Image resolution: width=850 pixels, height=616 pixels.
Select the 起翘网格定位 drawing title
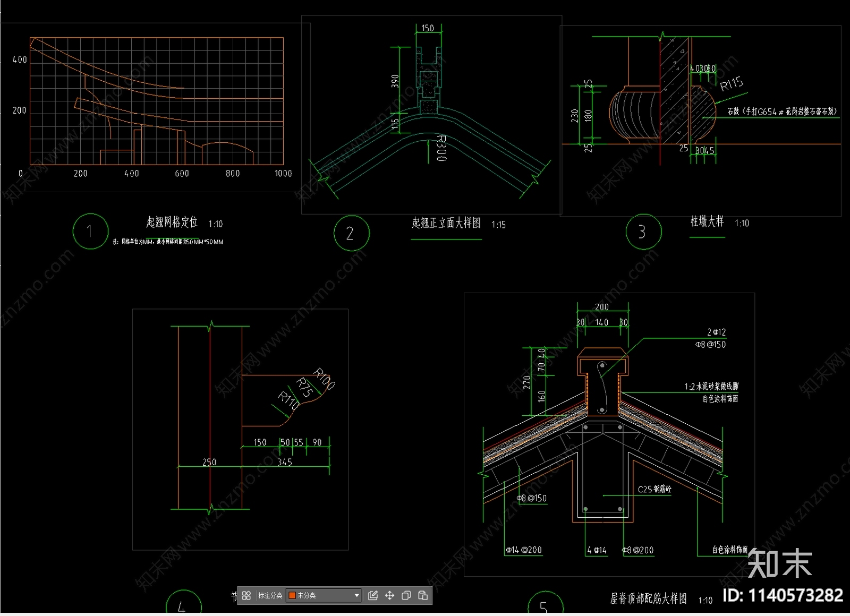pos(172,222)
